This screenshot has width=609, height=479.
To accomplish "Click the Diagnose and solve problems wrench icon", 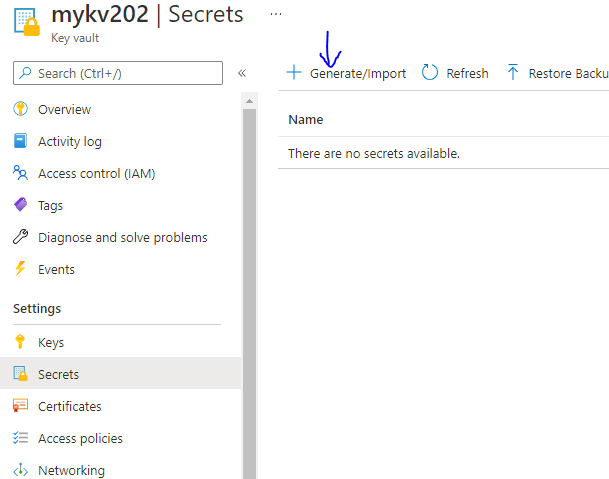I will (20, 237).
